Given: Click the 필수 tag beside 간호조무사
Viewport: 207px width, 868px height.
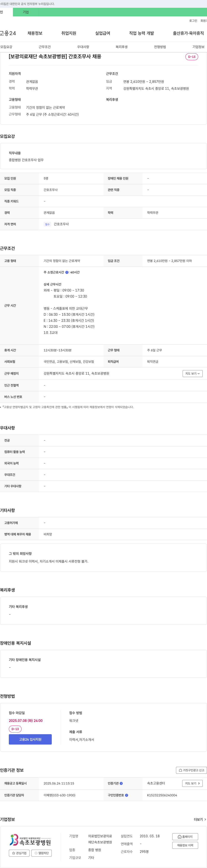Looking at the screenshot, I should coord(47,224).
